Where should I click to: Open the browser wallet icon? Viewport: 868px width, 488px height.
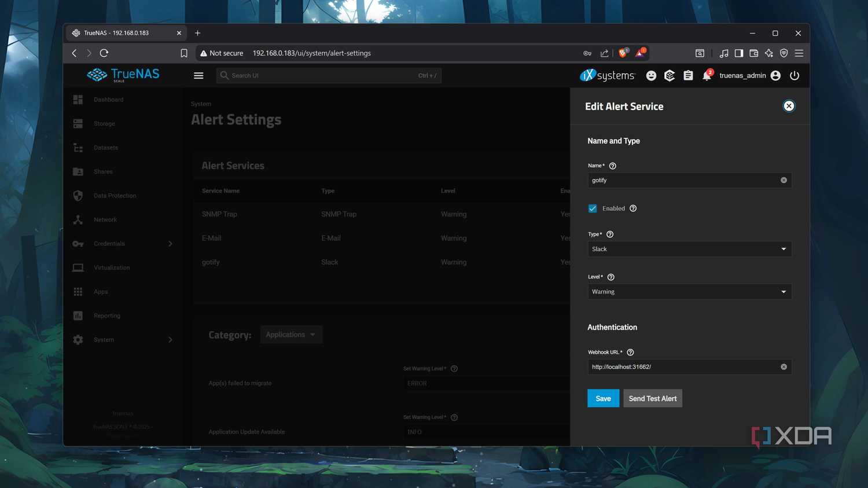coord(753,53)
